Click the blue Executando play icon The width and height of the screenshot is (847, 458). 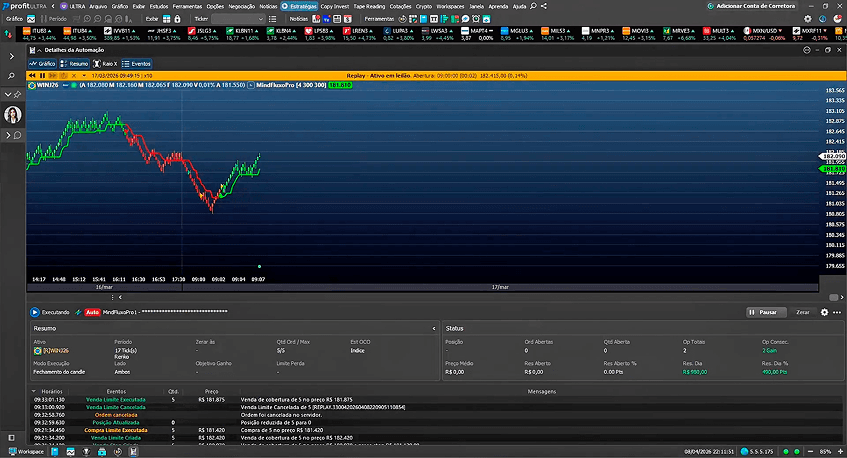click(x=35, y=312)
